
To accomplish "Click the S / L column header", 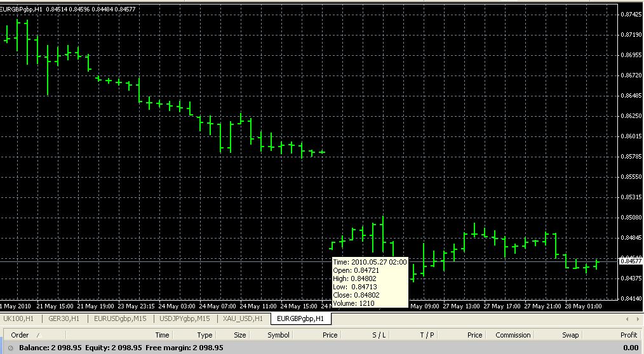I will 379,335.
